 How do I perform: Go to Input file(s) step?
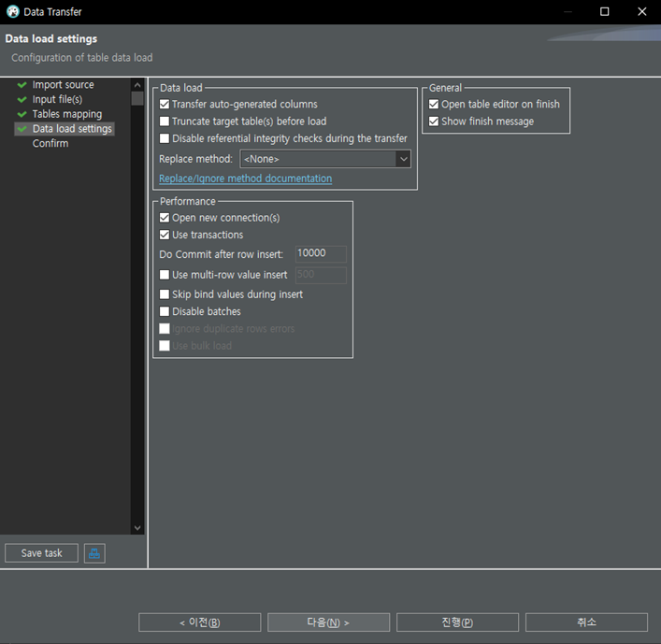[x=57, y=99]
